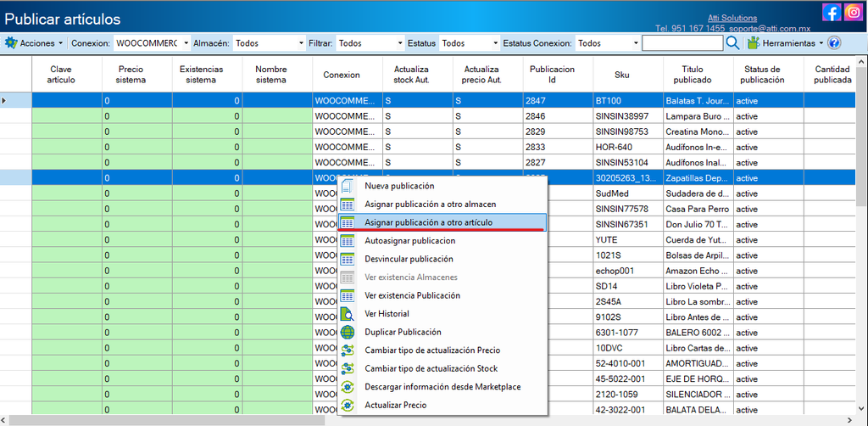Screen dimensions: 868x426
Task: Click the Ver Historial magnifier icon
Action: (347, 314)
